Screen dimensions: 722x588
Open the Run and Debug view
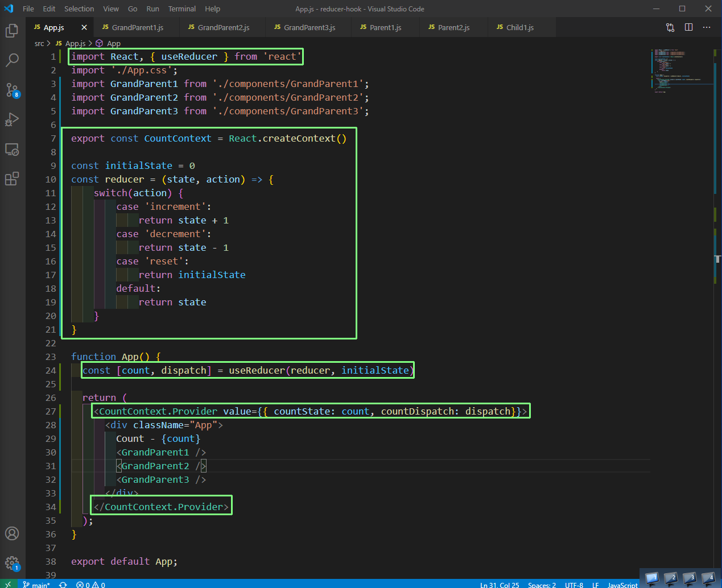pyautogui.click(x=12, y=119)
